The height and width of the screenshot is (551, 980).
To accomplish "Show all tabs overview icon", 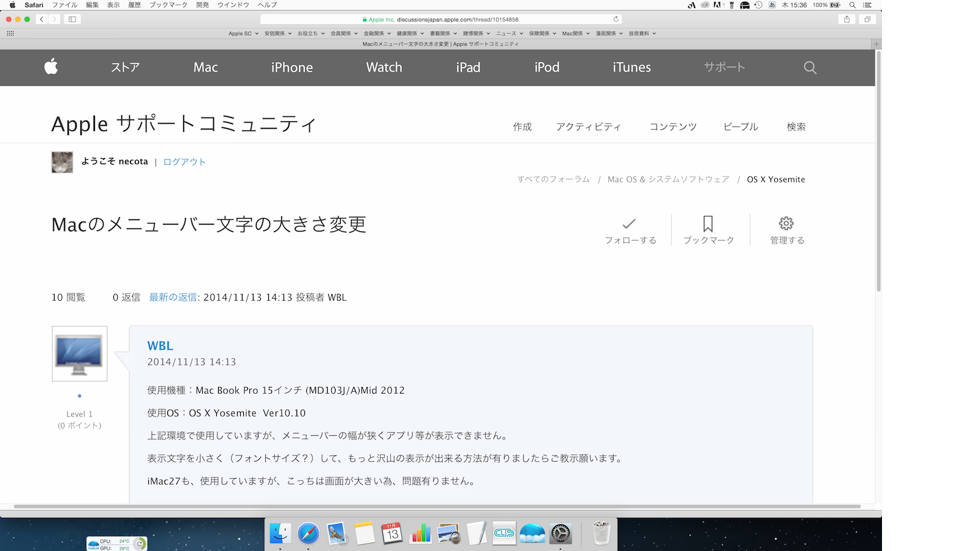I will coord(867,19).
